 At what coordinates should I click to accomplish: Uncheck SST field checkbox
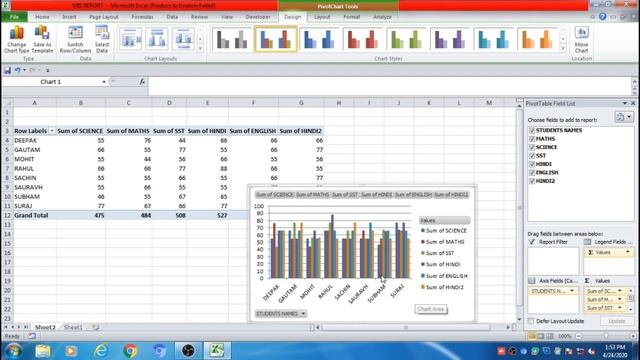click(532, 156)
